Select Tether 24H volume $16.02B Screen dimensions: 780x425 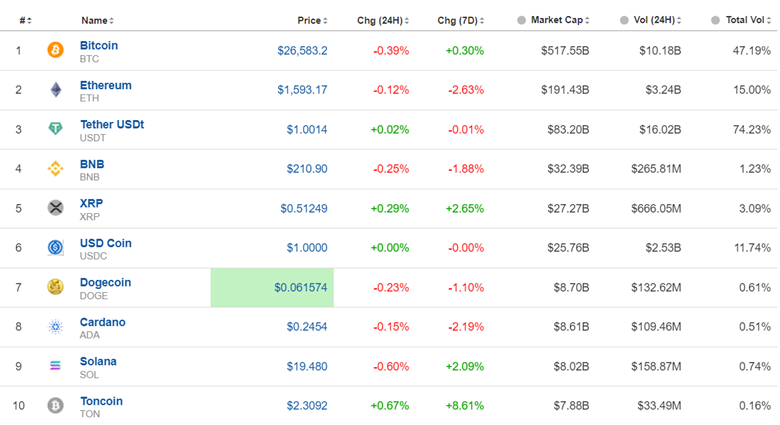(660, 129)
